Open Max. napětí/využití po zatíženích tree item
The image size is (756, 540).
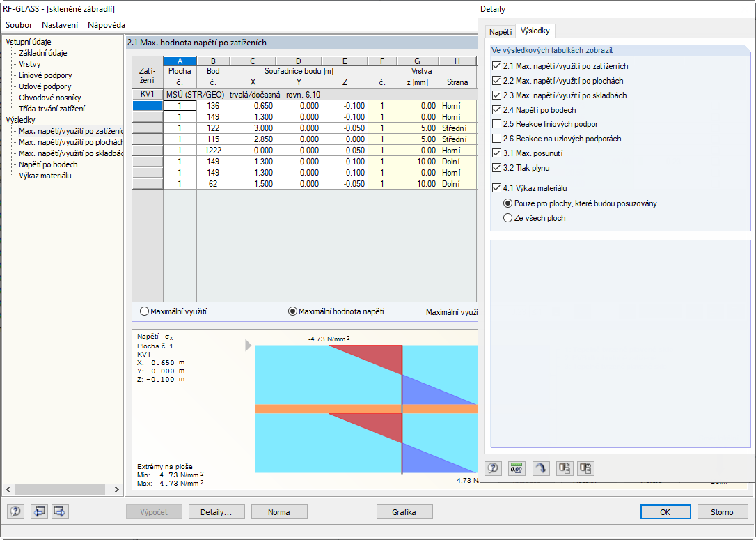point(70,131)
